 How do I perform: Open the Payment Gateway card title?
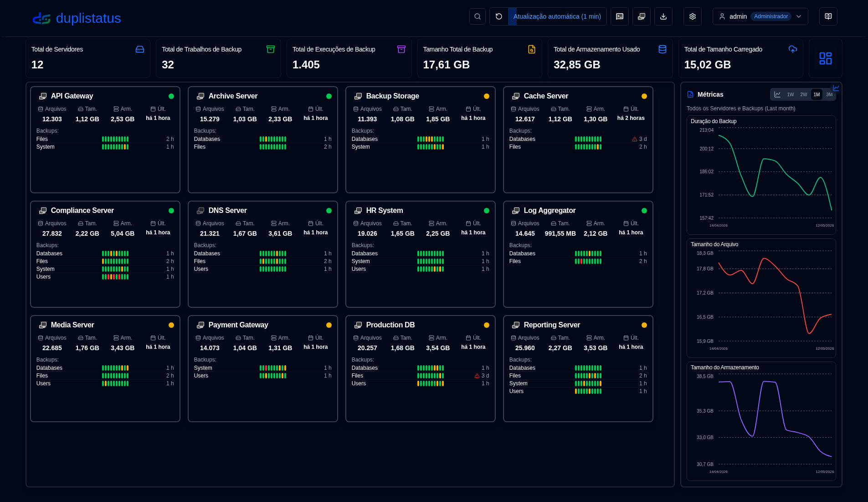tap(238, 325)
